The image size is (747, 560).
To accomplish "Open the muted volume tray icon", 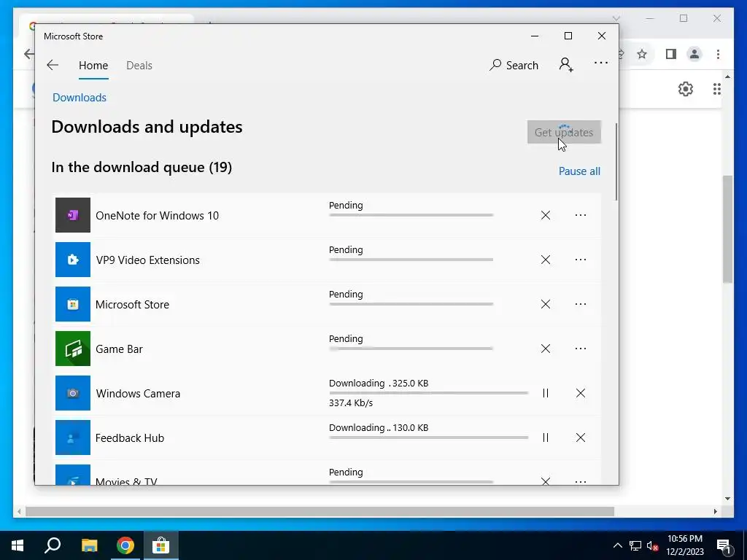I will (652, 545).
